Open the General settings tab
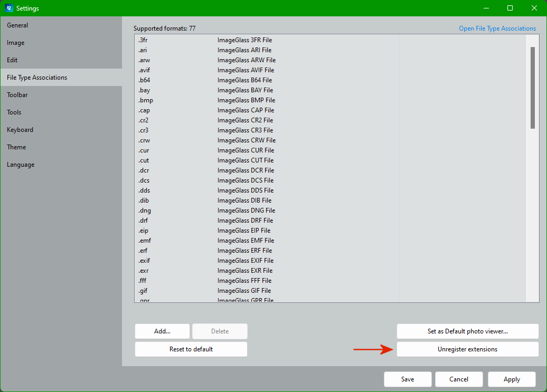This screenshot has width=547, height=392. 61,25
